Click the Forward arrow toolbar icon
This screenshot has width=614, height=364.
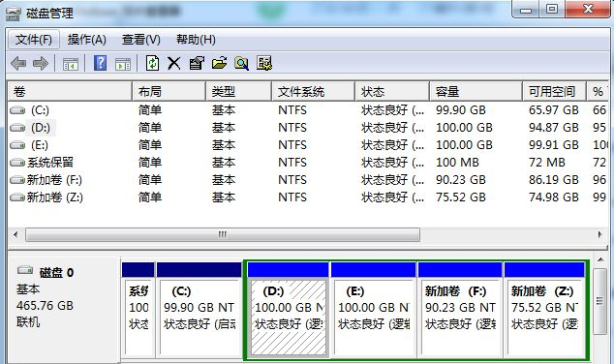click(41, 63)
